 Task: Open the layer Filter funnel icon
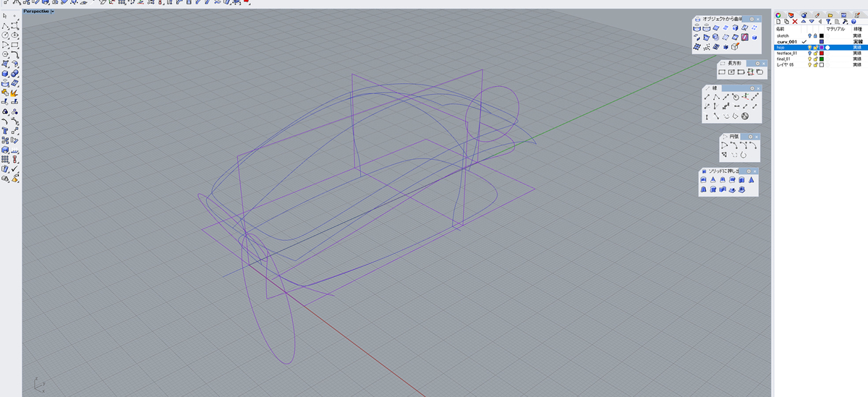click(828, 22)
